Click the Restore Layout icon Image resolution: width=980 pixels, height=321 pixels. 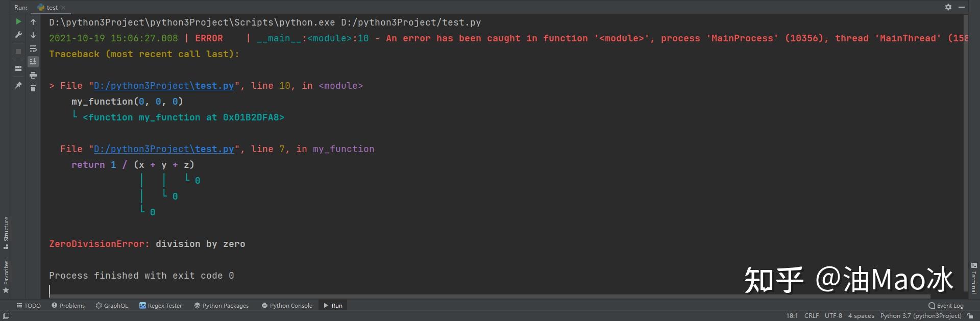18,68
